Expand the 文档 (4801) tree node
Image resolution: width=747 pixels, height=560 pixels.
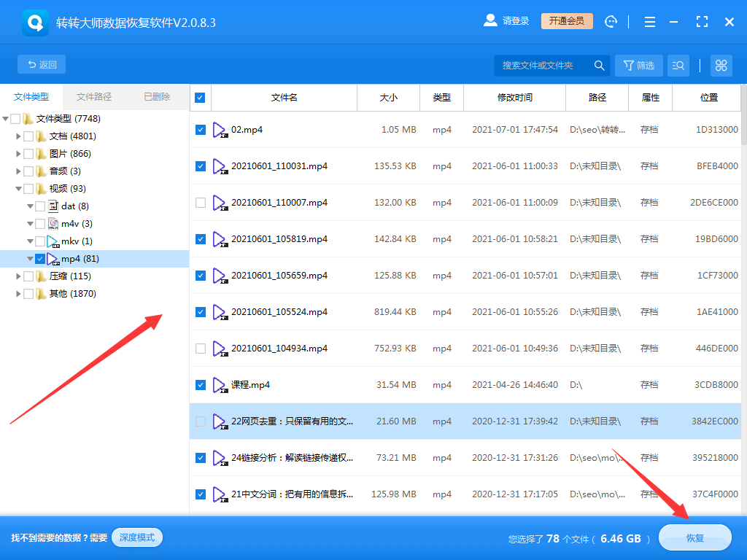click(x=18, y=136)
